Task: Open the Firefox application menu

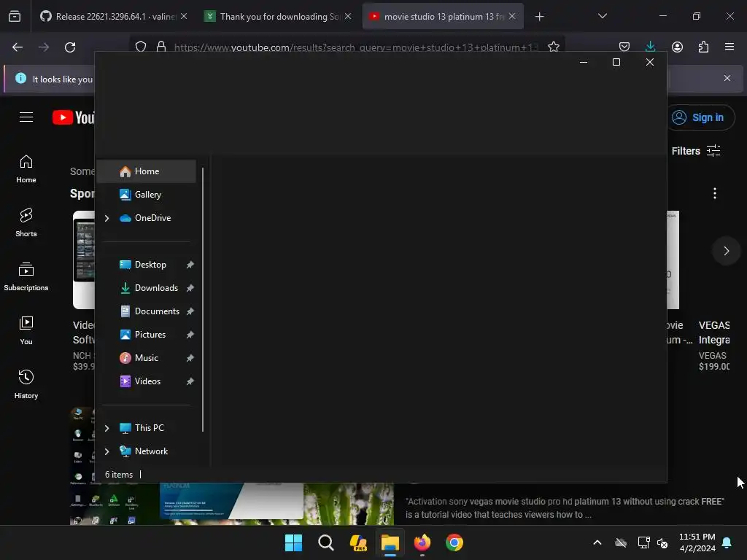Action: 729,47
